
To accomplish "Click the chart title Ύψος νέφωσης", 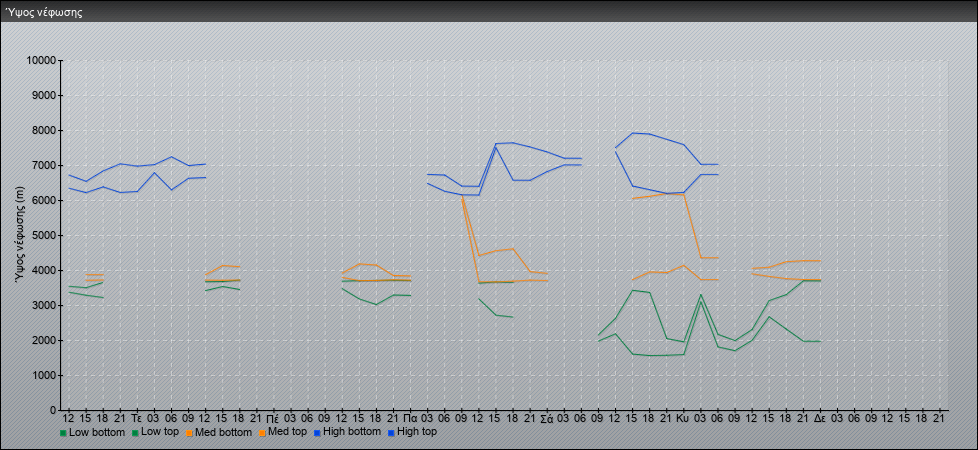I will coord(44,12).
